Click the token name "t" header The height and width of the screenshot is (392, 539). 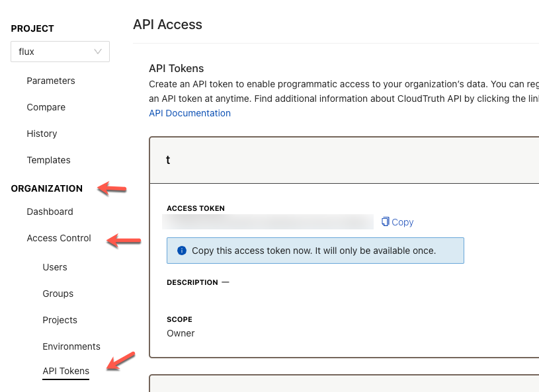click(x=168, y=160)
